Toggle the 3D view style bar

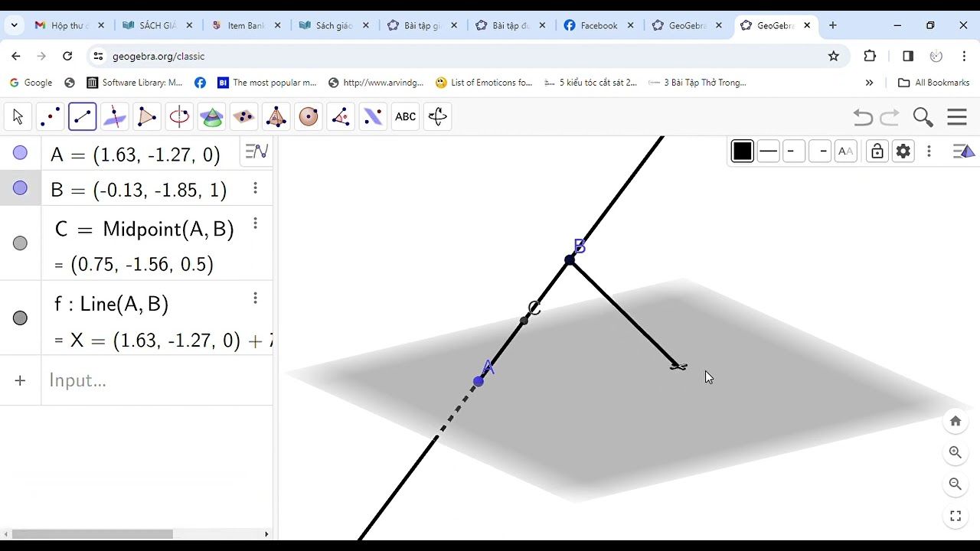click(963, 151)
